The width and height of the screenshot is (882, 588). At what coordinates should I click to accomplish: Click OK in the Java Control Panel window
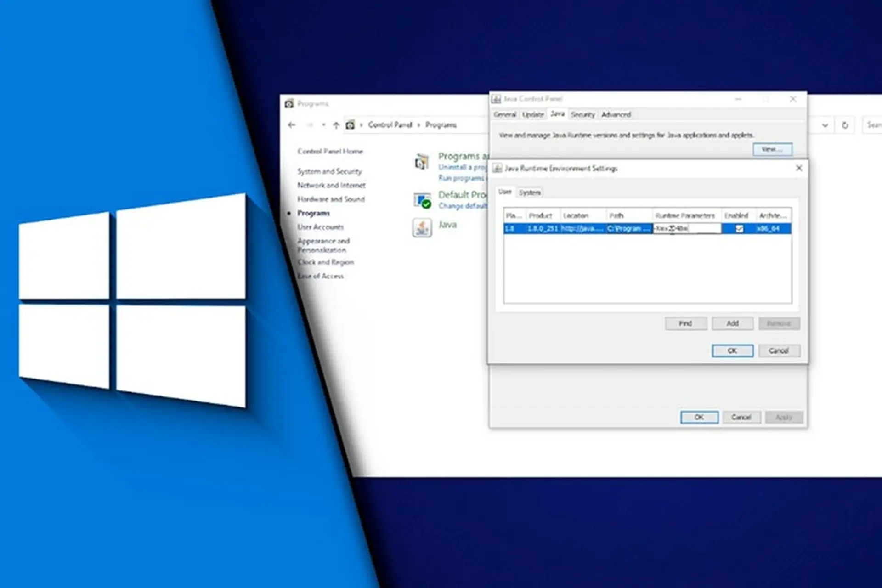(x=699, y=417)
